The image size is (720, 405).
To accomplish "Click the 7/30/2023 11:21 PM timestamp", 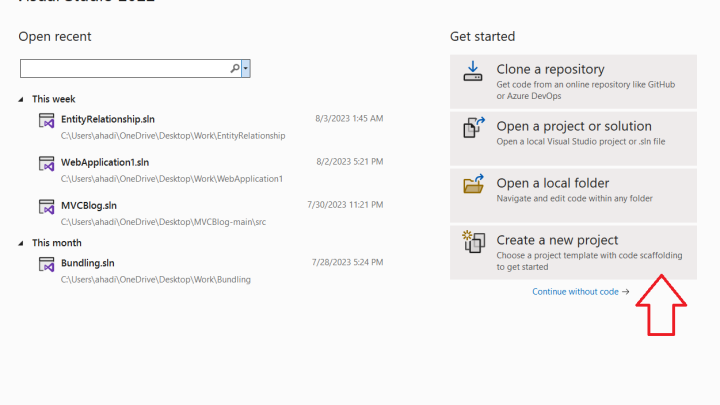I will point(345,205).
